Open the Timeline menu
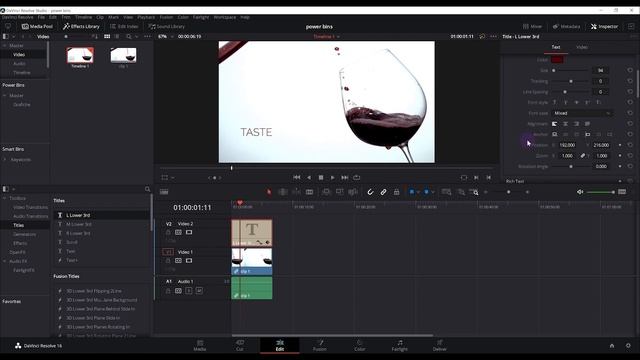 pyautogui.click(x=83, y=17)
